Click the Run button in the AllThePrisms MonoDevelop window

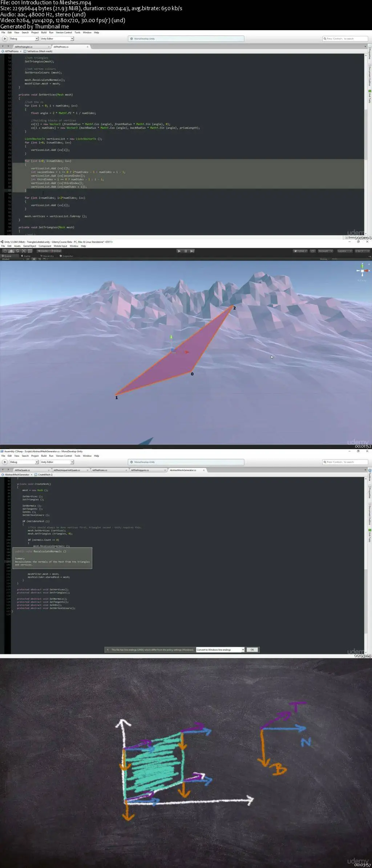(x=5, y=39)
